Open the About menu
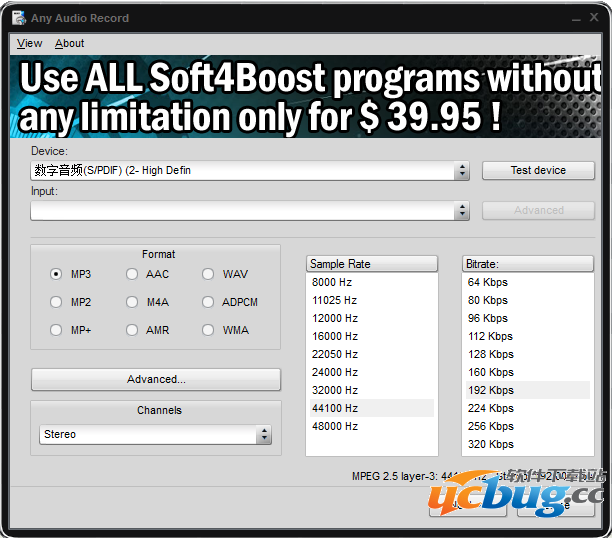The height and width of the screenshot is (538, 612). click(x=70, y=43)
